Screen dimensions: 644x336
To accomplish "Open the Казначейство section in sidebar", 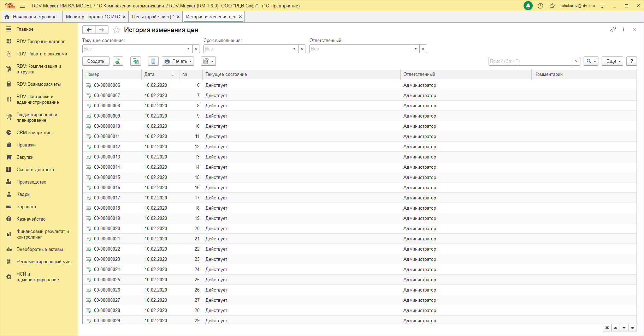I will point(31,219).
